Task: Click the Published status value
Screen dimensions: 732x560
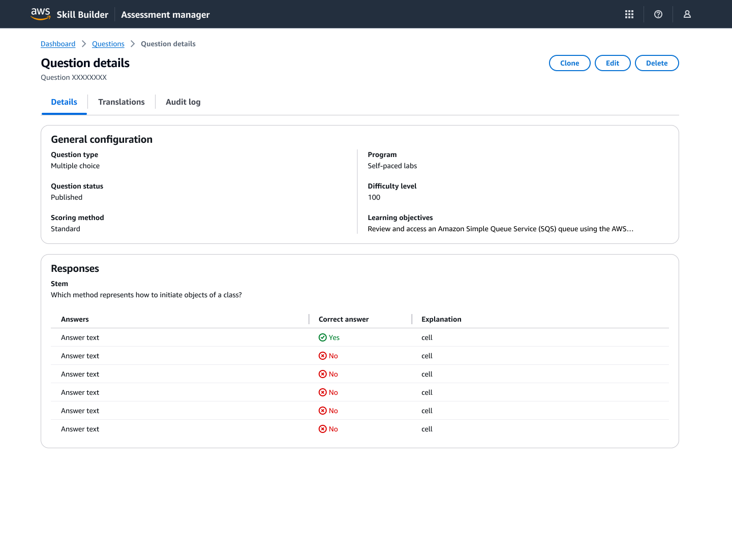Action: tap(67, 197)
